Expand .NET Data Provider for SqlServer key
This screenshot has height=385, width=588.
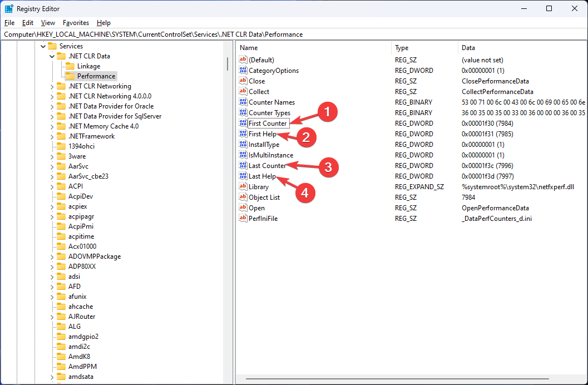[x=52, y=116]
